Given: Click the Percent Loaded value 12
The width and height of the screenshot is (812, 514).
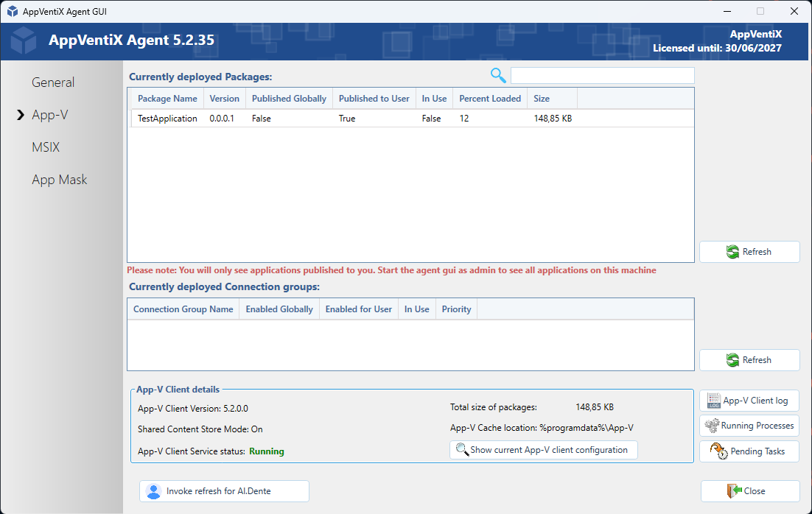Looking at the screenshot, I should tap(464, 119).
